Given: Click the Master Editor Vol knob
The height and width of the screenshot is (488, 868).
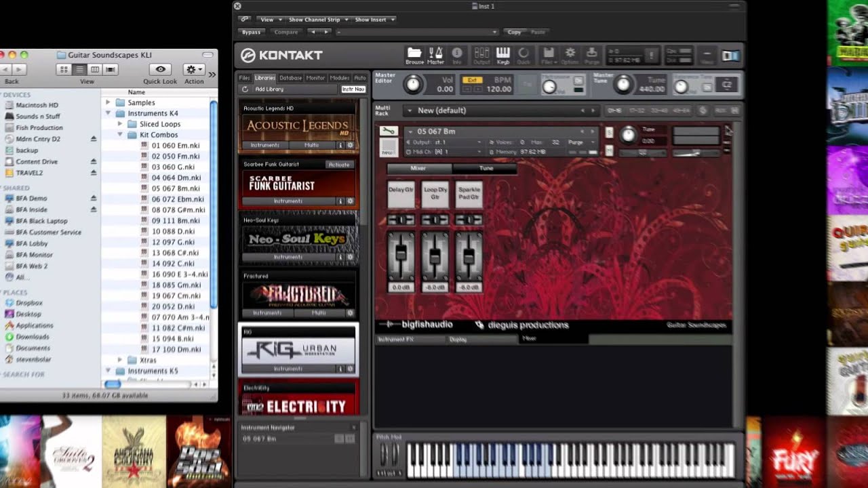Looking at the screenshot, I should point(412,85).
